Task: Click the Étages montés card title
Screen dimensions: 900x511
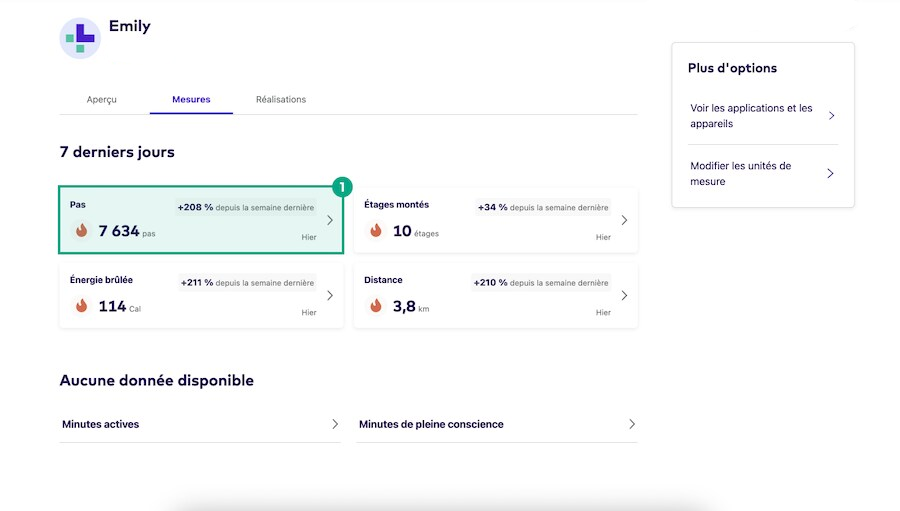Action: (x=397, y=204)
